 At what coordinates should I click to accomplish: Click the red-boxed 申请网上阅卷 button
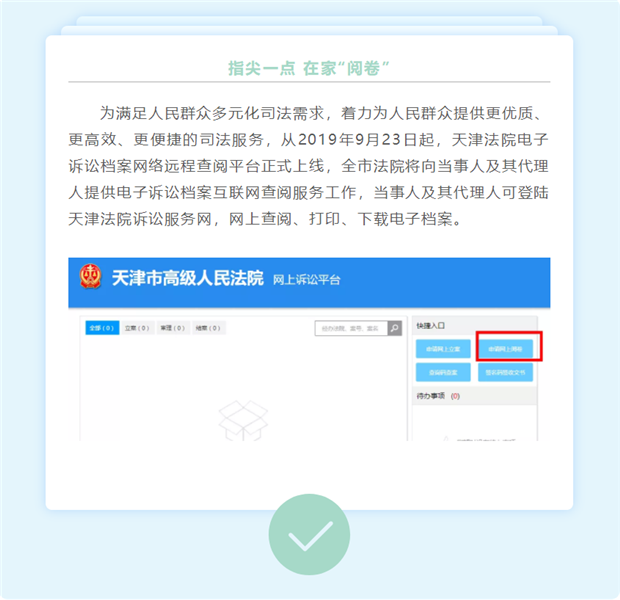(x=505, y=349)
